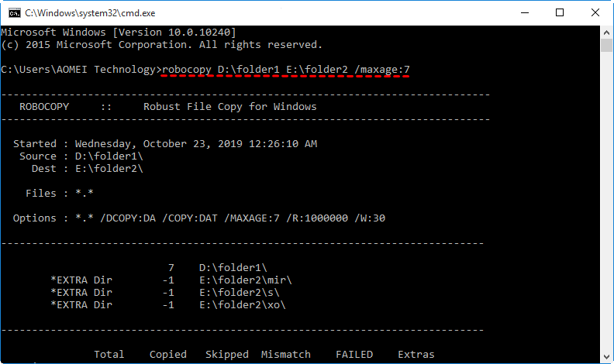Click the 'Mismatch' column header
Screen dimensions: 614x364
pyautogui.click(x=286, y=355)
